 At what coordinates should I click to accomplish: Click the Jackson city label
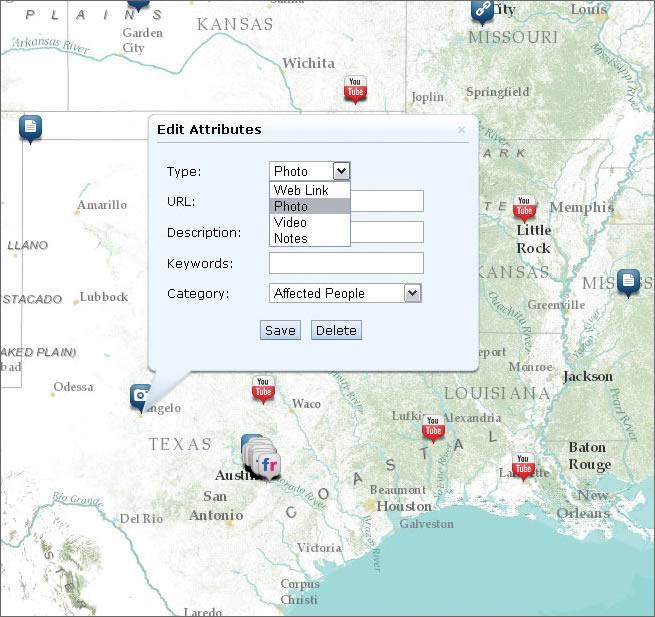coord(588,376)
